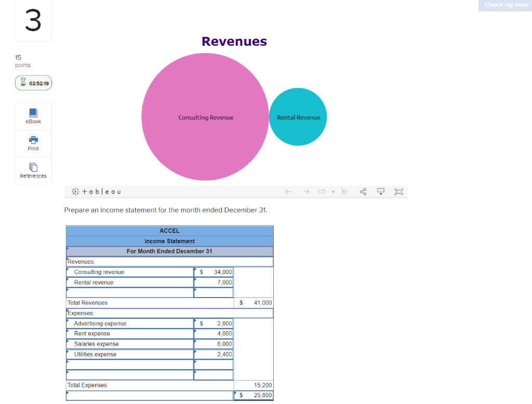Click the Tableau logo

tap(96, 191)
